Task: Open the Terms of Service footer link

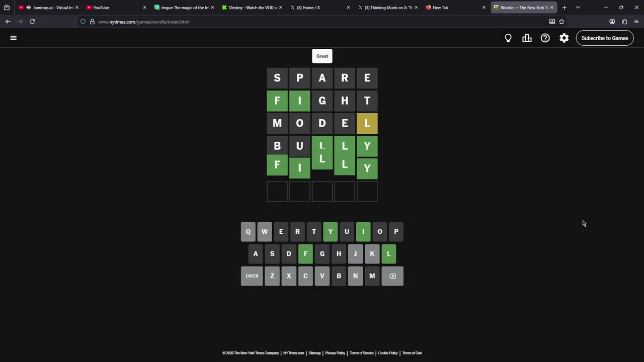Action: point(362,353)
